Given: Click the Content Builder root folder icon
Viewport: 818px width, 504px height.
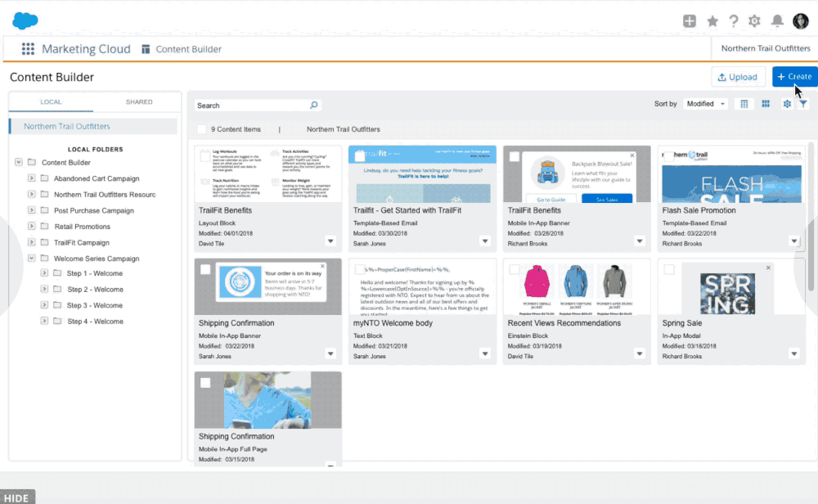Looking at the screenshot, I should [32, 162].
